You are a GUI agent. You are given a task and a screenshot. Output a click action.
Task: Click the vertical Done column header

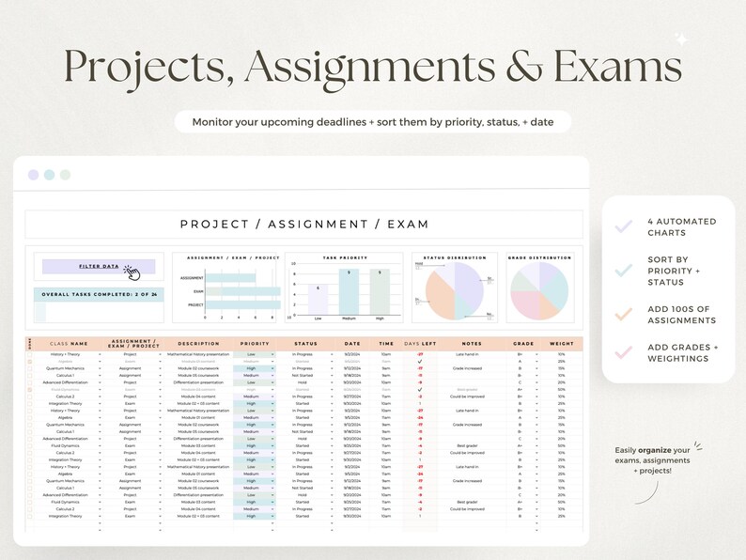pyautogui.click(x=30, y=344)
